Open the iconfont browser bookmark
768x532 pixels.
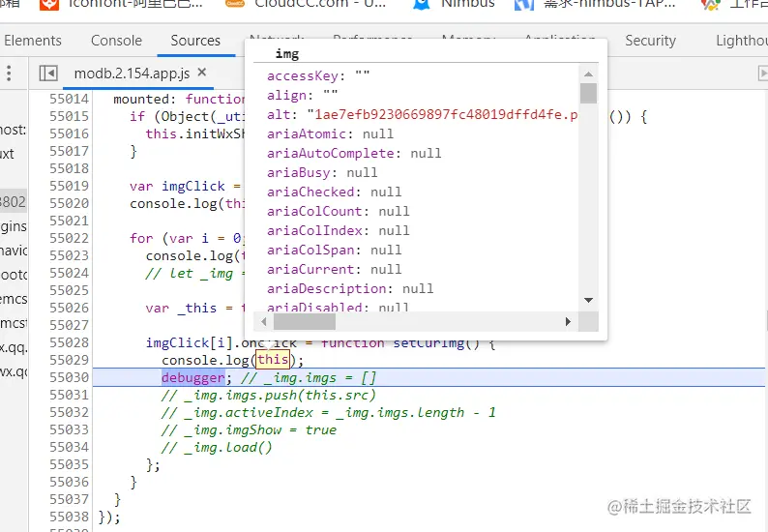pyautogui.click(x=121, y=5)
